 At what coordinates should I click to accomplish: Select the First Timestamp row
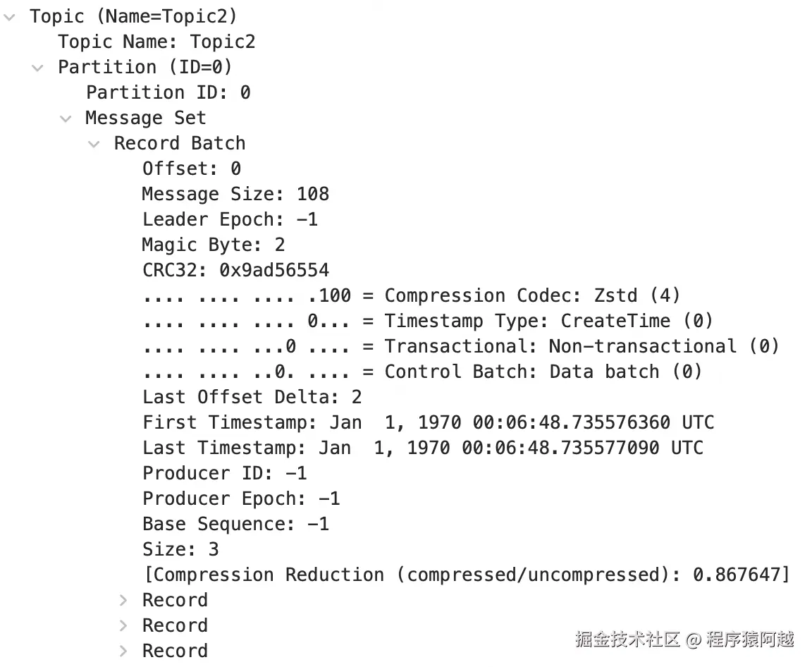[x=428, y=422]
